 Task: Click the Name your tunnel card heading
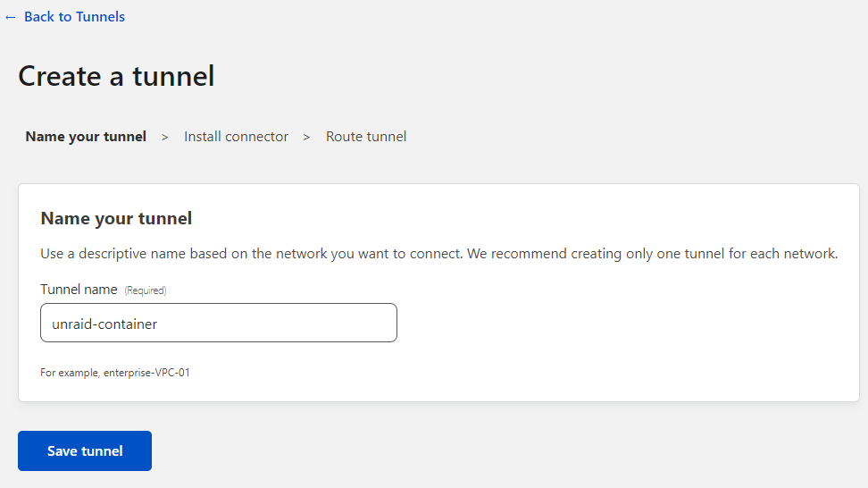[x=116, y=218]
